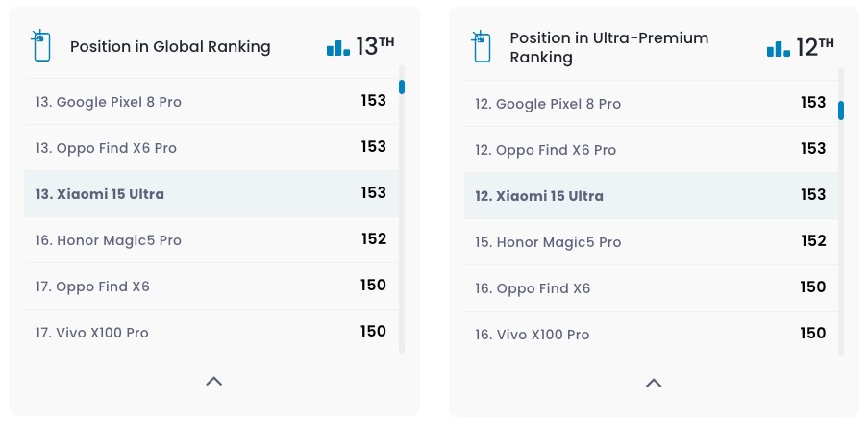Click the phone camera icon in Global Ranking
Screen dimensions: 868x424
pyautogui.click(x=40, y=46)
